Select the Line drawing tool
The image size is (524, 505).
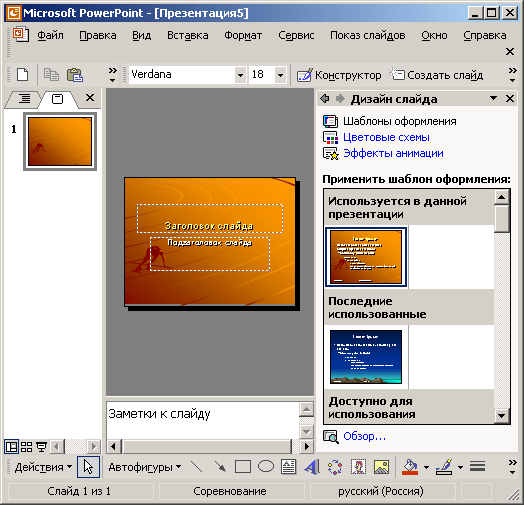197,467
